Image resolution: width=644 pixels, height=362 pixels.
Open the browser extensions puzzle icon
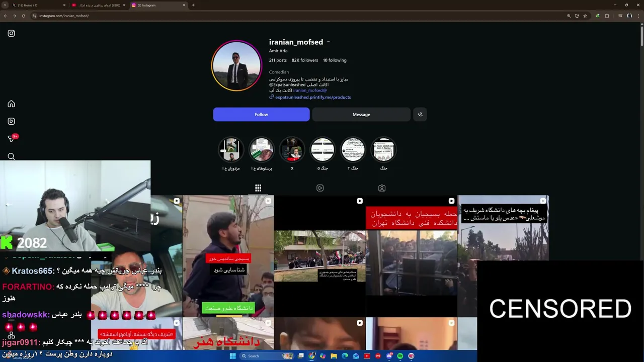click(607, 16)
